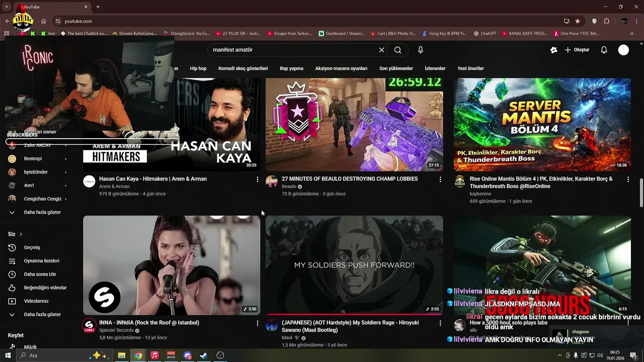Select the İzlenenler chip
Viewport: 644px width, 362px height.
pyautogui.click(x=435, y=68)
